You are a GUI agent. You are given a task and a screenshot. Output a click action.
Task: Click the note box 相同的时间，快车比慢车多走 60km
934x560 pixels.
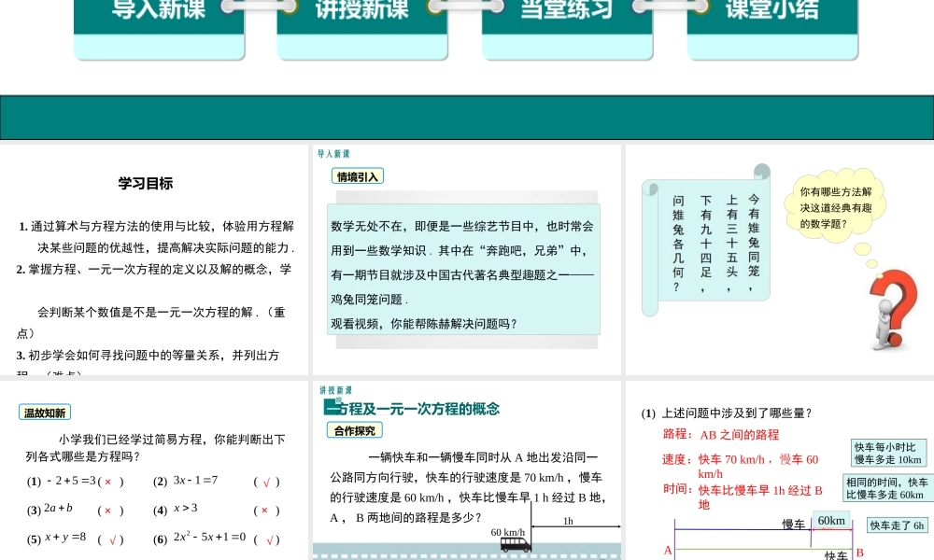click(887, 488)
